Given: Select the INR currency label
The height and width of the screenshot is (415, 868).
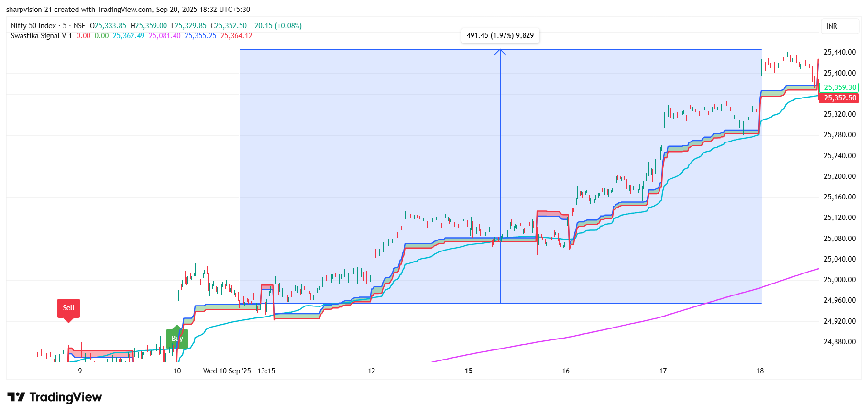Looking at the screenshot, I should pos(832,26).
